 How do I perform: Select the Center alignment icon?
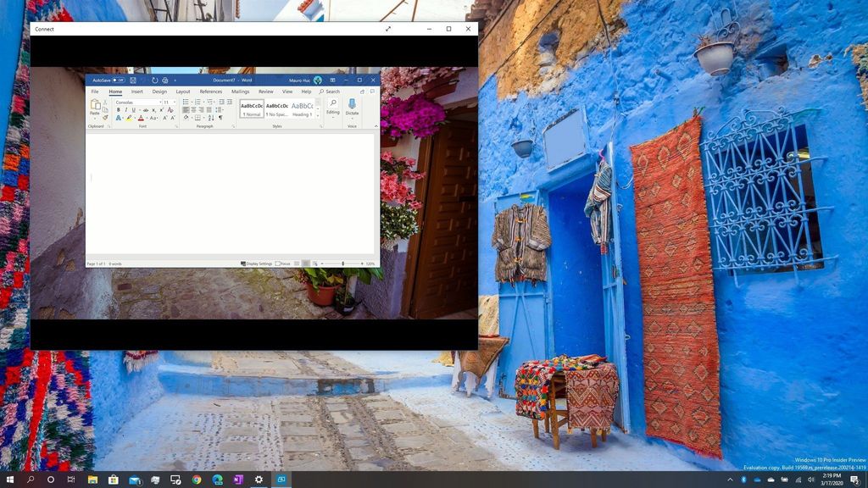click(193, 109)
